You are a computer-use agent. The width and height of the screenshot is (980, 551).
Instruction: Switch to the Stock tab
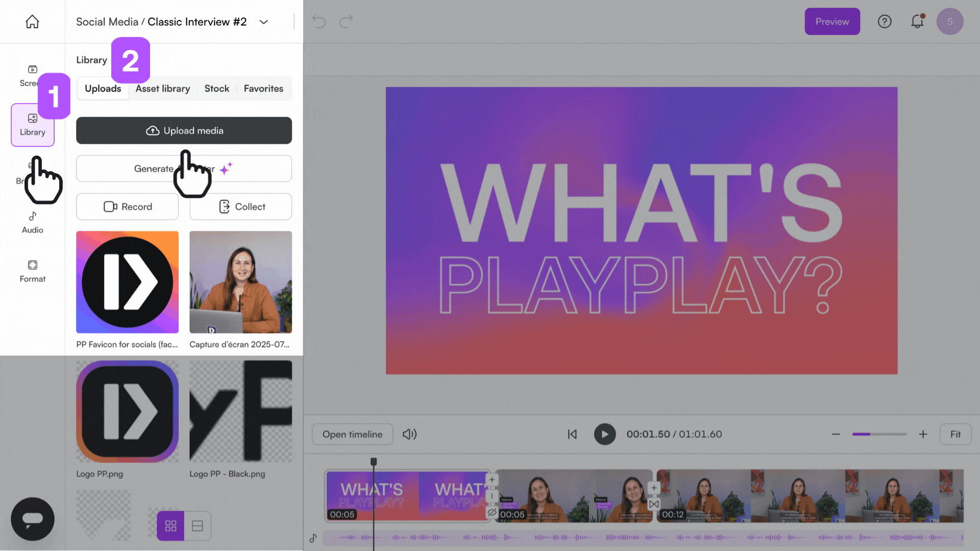(x=216, y=88)
